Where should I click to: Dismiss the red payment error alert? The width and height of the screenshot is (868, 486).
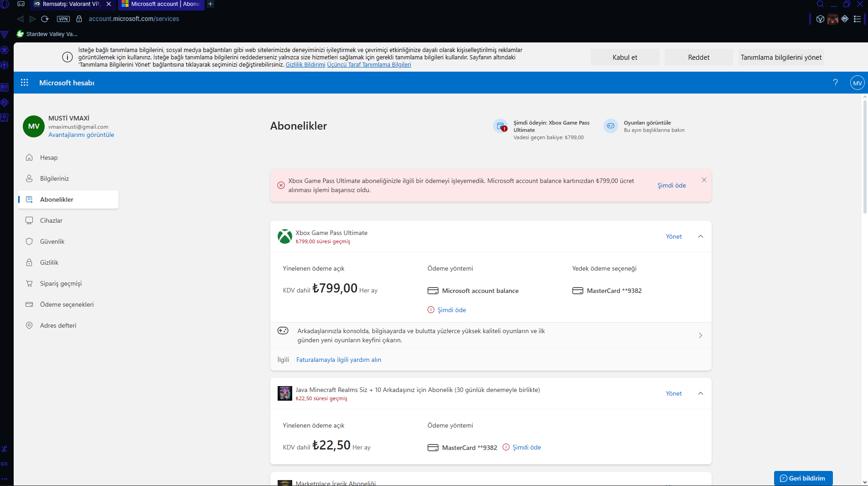point(704,180)
